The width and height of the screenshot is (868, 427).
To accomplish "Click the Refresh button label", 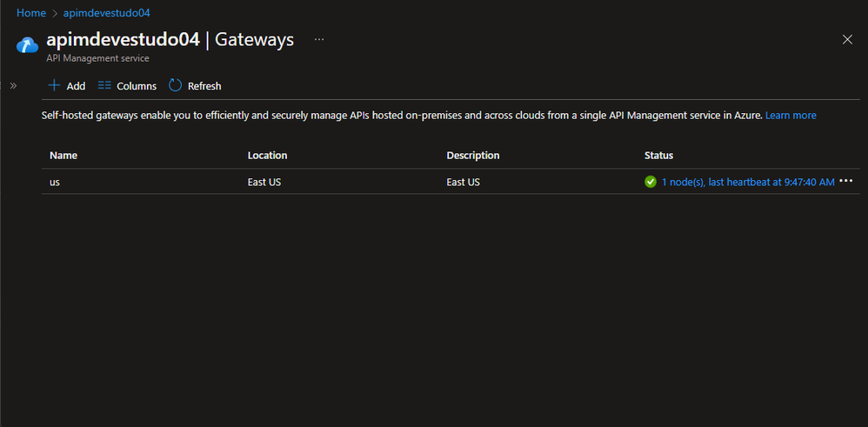I will [x=204, y=86].
